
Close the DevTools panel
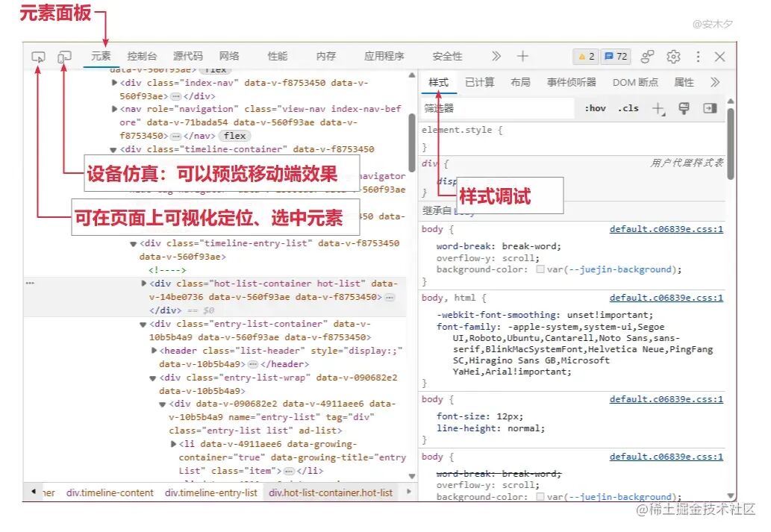tap(720, 57)
